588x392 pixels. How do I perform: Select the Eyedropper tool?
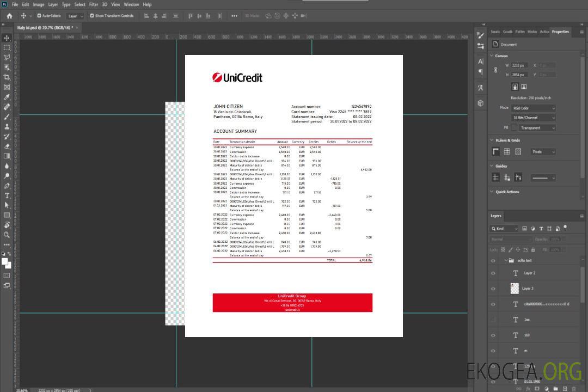pyautogui.click(x=7, y=97)
